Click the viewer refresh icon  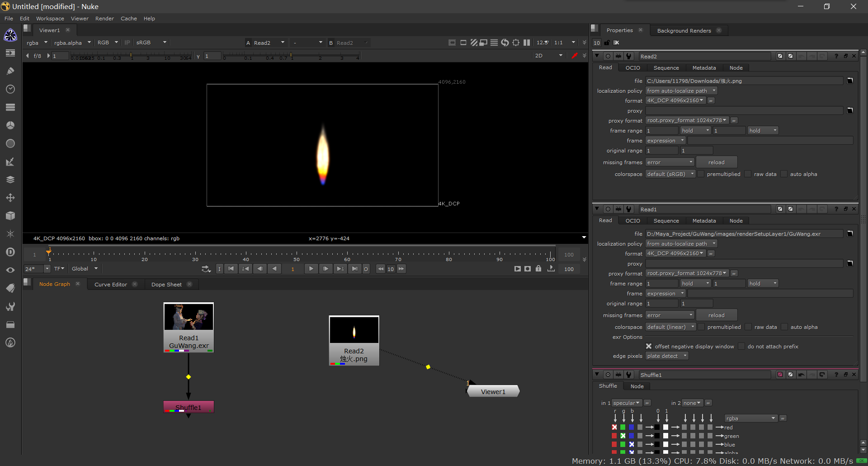[505, 43]
